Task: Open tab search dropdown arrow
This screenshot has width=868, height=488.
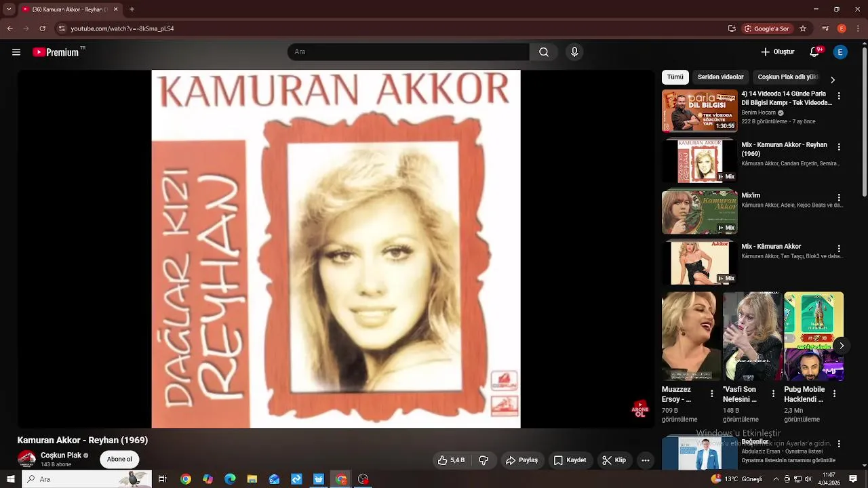Action: point(9,9)
